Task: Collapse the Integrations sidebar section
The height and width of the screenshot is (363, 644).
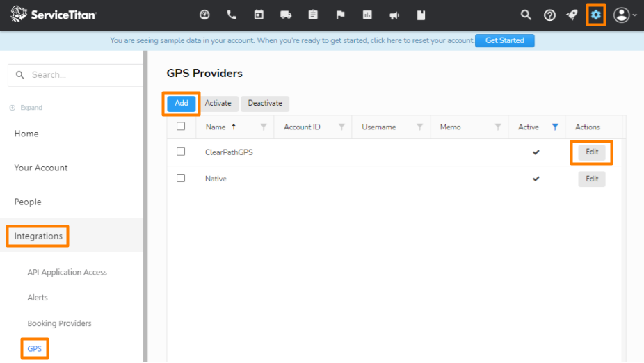Action: (x=38, y=236)
